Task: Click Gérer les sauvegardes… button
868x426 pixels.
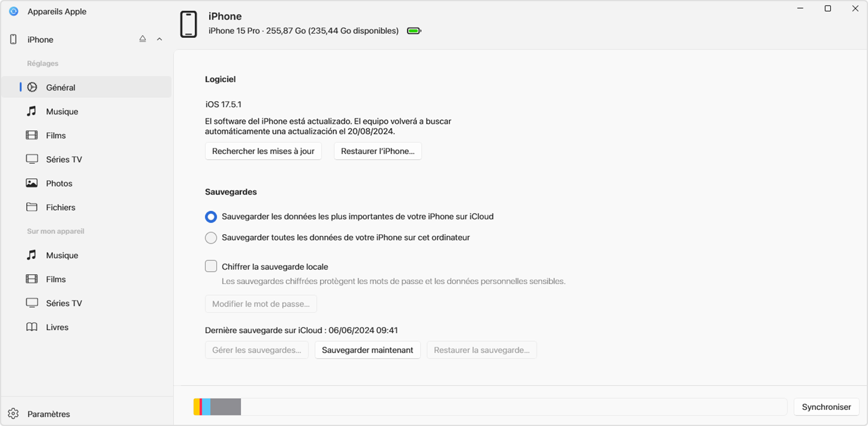Action: pos(257,350)
